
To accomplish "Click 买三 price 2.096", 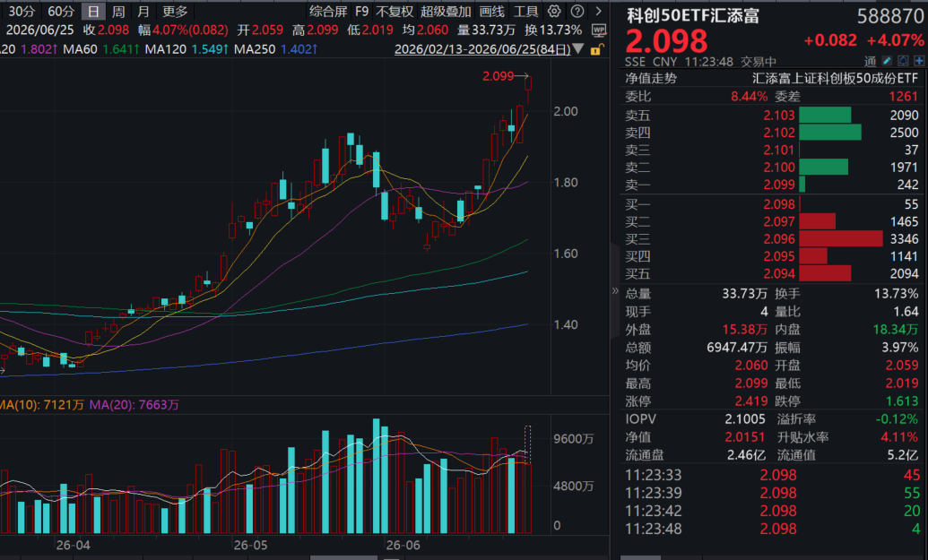I will (x=779, y=239).
